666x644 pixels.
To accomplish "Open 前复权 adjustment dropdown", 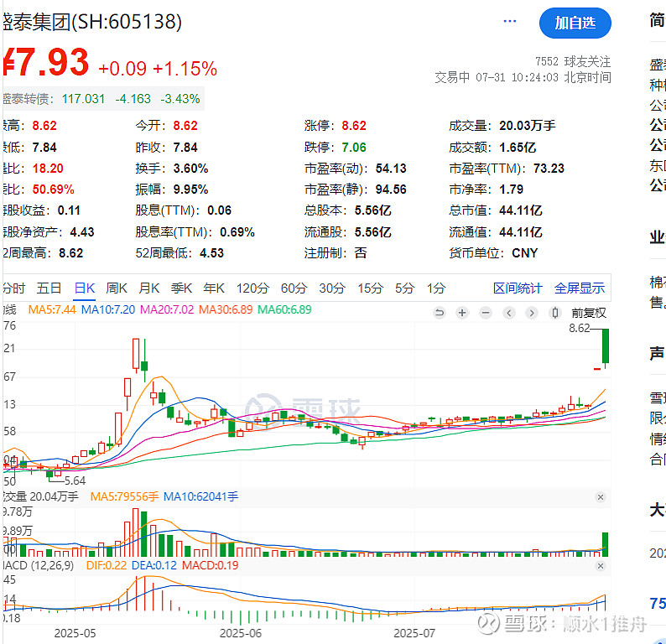I will [x=589, y=314].
